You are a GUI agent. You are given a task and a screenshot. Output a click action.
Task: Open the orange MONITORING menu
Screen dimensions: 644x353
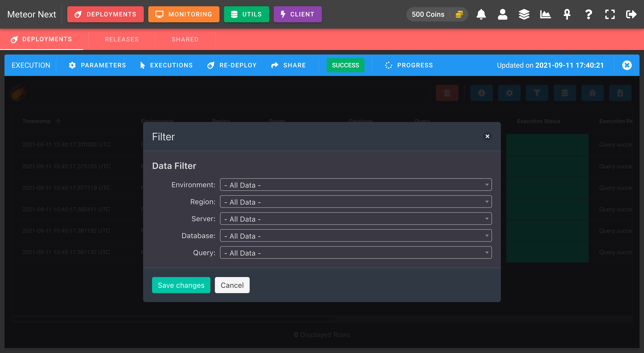click(x=184, y=14)
